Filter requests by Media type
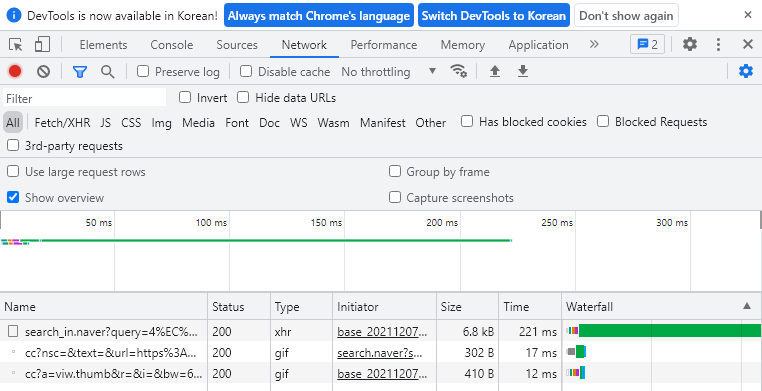Screen dimensions: 762x391 198,122
